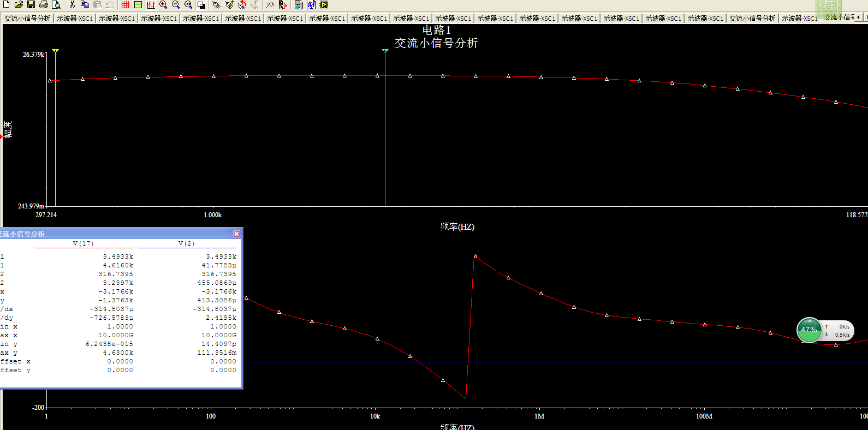
Task: Close the 交流小信号分析 cursor data panel
Action: 236,234
